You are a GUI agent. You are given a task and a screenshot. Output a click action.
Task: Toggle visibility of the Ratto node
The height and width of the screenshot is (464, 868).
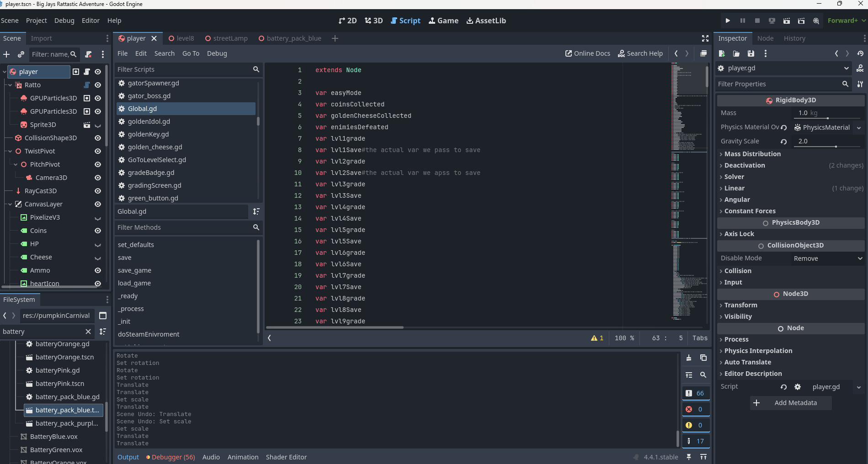tap(98, 85)
